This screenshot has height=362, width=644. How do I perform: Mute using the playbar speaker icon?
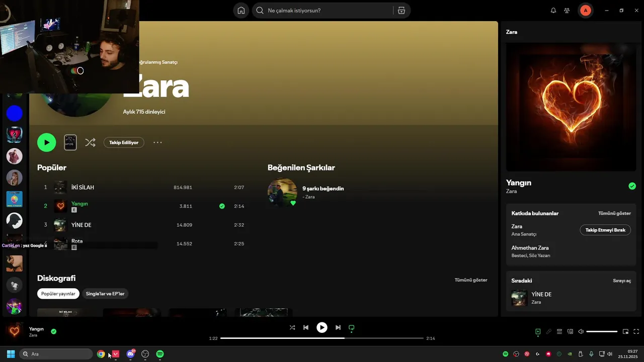coord(581,331)
